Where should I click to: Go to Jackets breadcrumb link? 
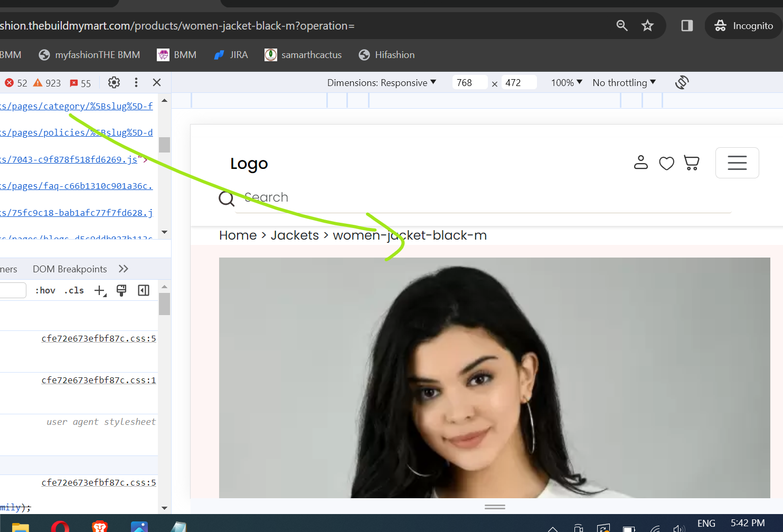[x=295, y=235]
